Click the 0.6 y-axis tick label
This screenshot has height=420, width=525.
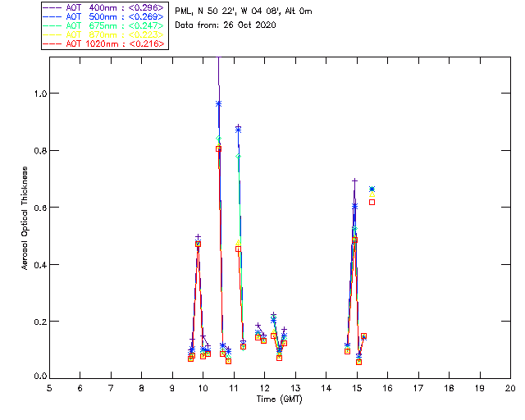(40, 208)
